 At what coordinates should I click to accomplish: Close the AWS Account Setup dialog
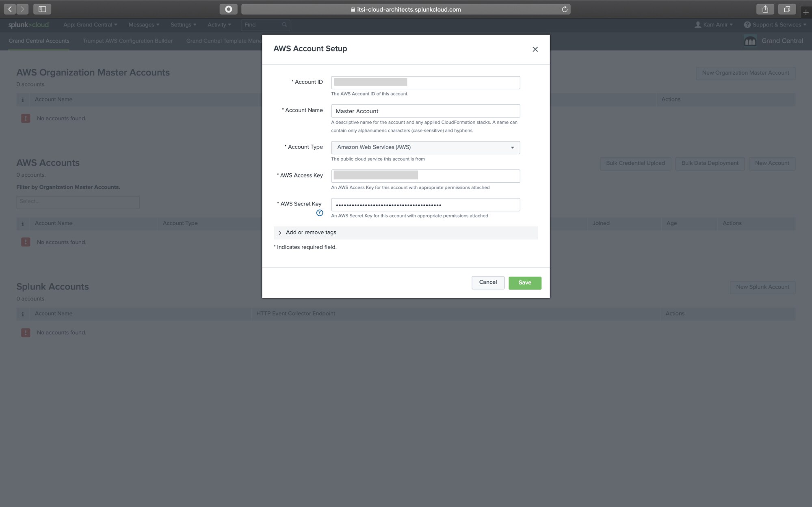pyautogui.click(x=535, y=49)
